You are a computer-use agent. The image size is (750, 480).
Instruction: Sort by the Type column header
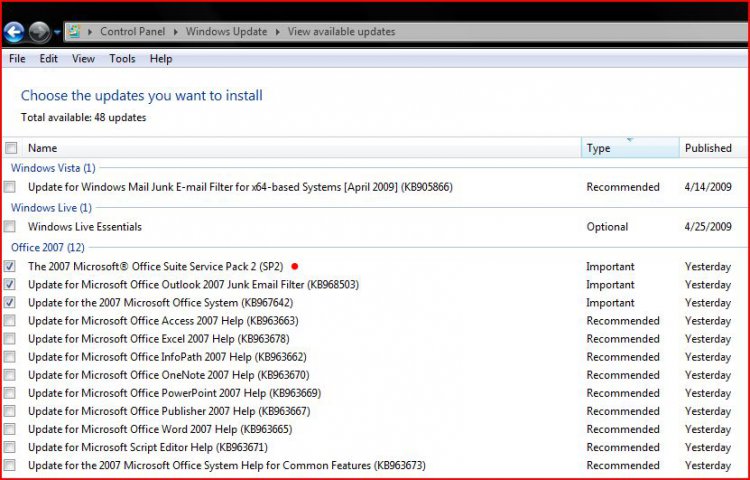coord(630,148)
